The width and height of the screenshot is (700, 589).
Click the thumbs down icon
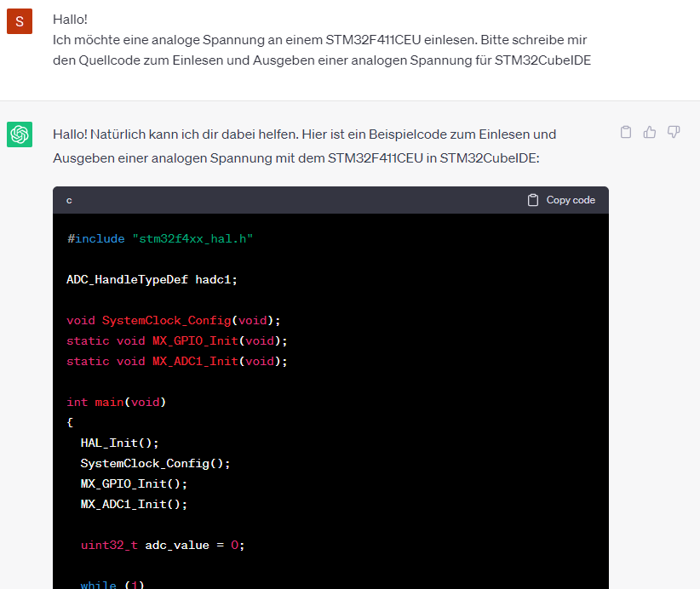pos(674,132)
